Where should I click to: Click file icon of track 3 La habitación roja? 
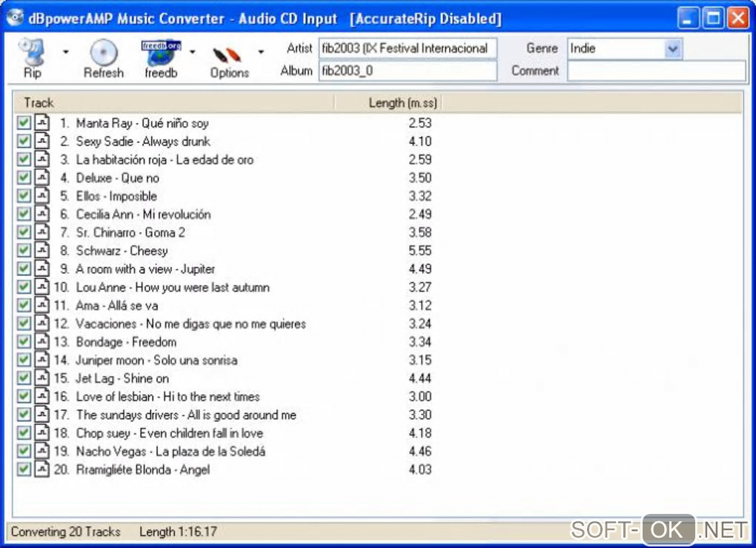[x=42, y=159]
